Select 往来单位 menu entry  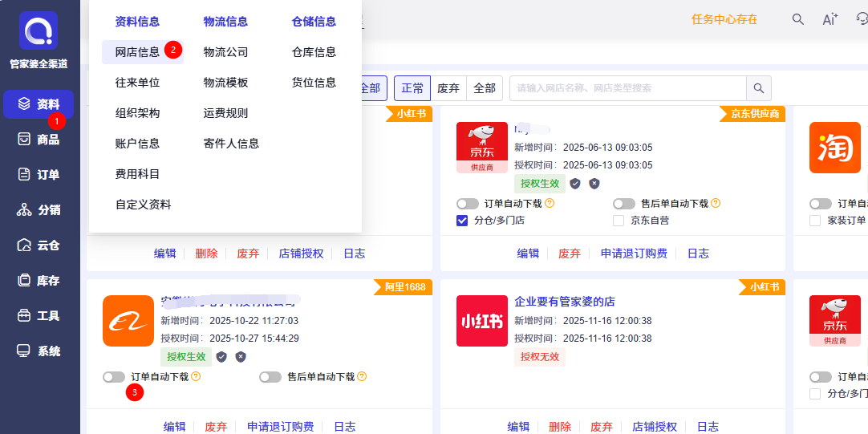click(x=137, y=83)
